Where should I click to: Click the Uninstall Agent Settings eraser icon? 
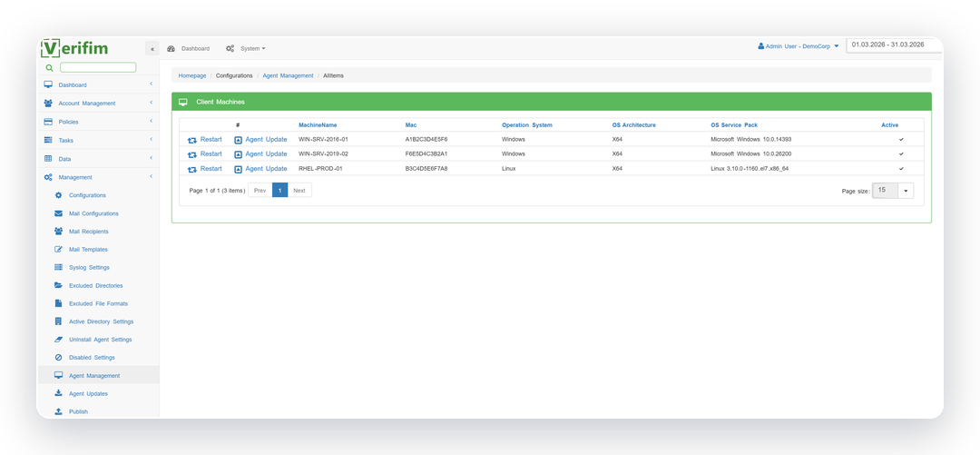59,340
